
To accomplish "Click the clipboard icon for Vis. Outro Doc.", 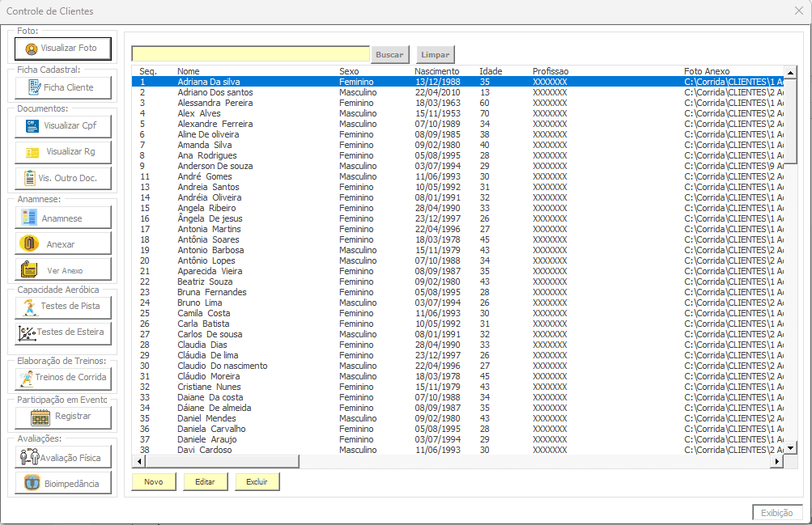I will (x=30, y=178).
